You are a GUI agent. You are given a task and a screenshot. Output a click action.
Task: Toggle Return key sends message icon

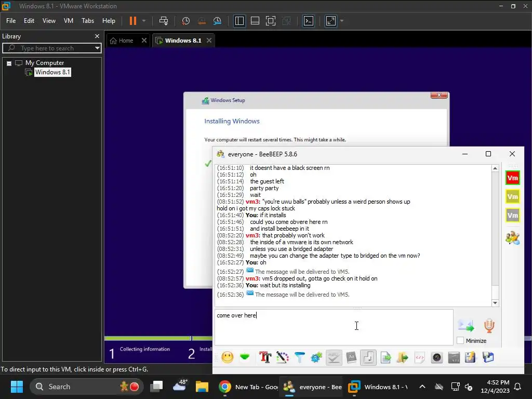coord(368,357)
